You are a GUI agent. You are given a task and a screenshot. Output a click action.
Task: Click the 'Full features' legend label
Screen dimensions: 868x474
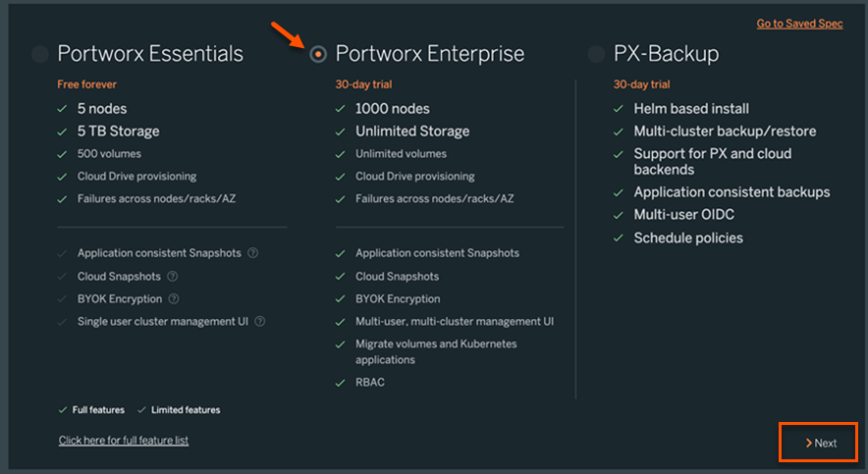[x=98, y=410]
